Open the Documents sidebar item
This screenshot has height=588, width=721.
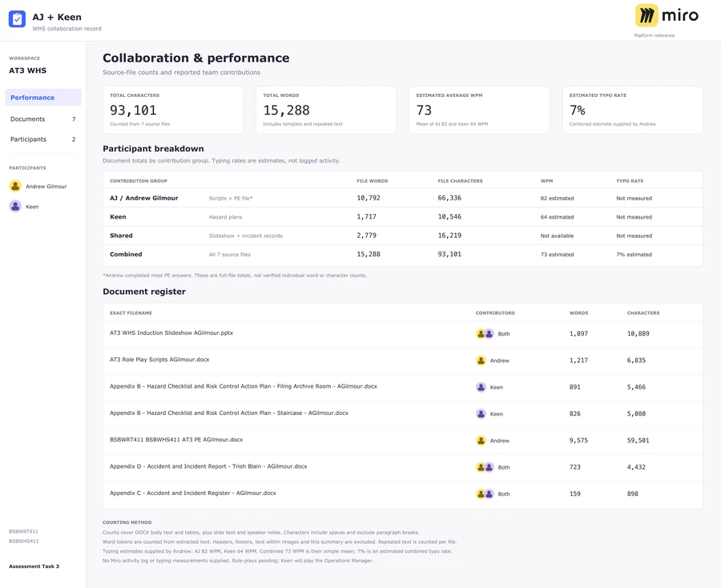(x=43, y=119)
